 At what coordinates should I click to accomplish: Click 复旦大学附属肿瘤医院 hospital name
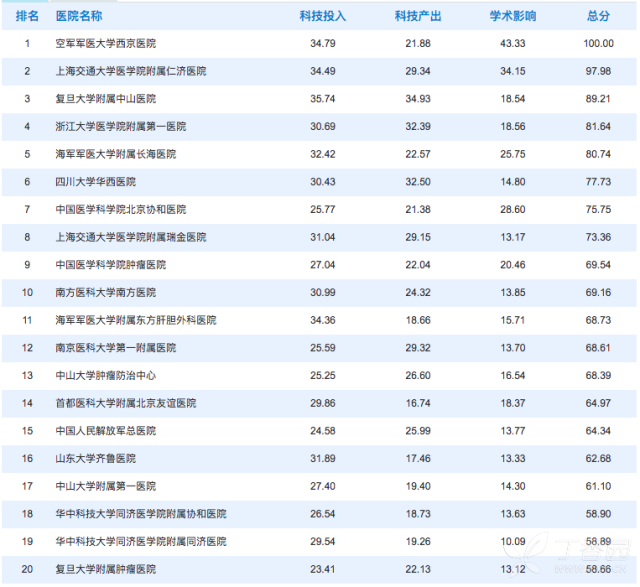106,569
